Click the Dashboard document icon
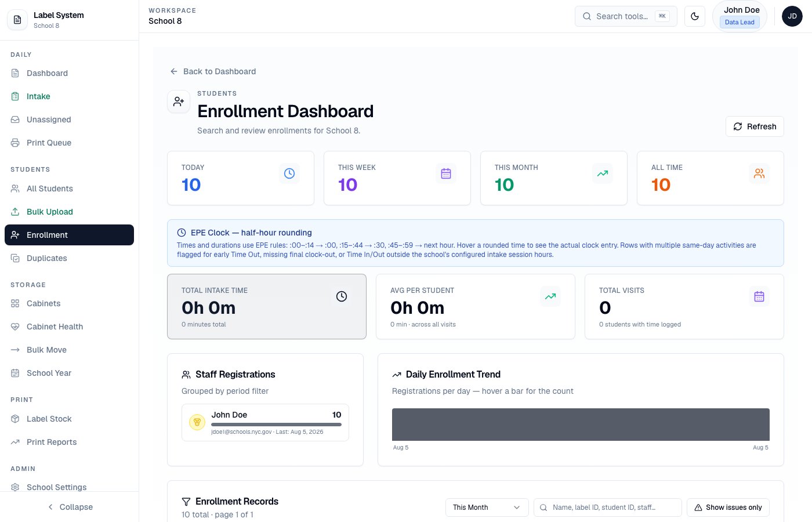Screen dimensions: 812x522 point(15,73)
